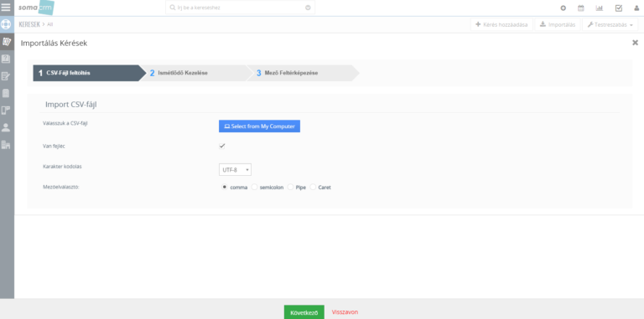This screenshot has height=319, width=644.
Task: Click the KERESEK breadcrumb link
Action: (x=29, y=24)
